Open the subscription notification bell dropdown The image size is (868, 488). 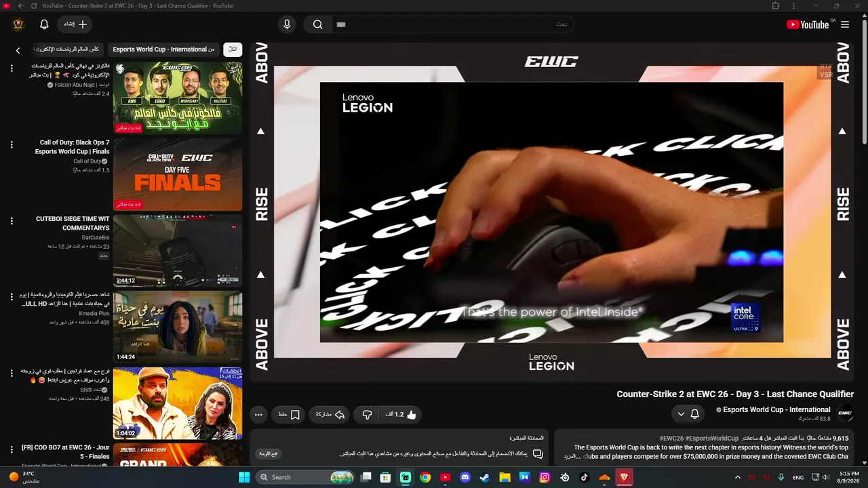click(688, 413)
